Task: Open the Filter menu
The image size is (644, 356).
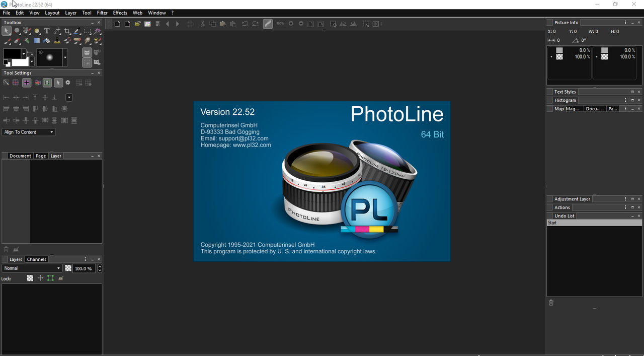Action: coord(102,13)
